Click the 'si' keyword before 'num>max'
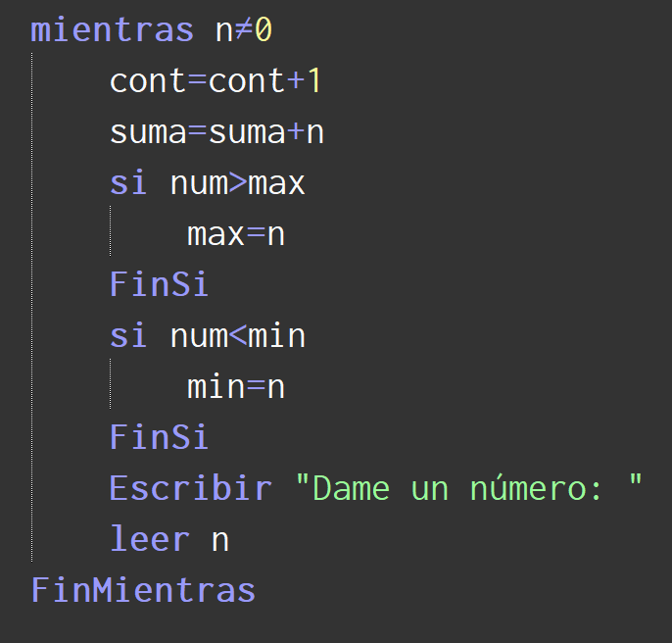The image size is (672, 643). (127, 183)
